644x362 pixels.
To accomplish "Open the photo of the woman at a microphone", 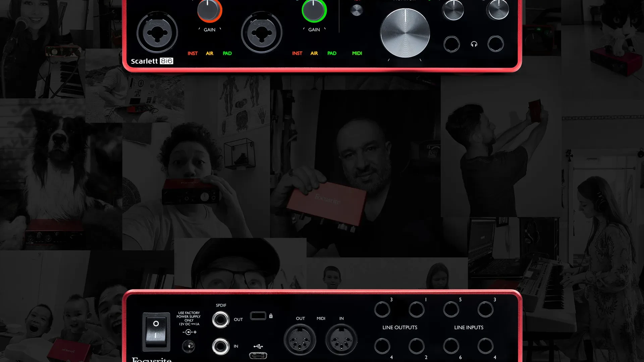I will coord(43,49).
